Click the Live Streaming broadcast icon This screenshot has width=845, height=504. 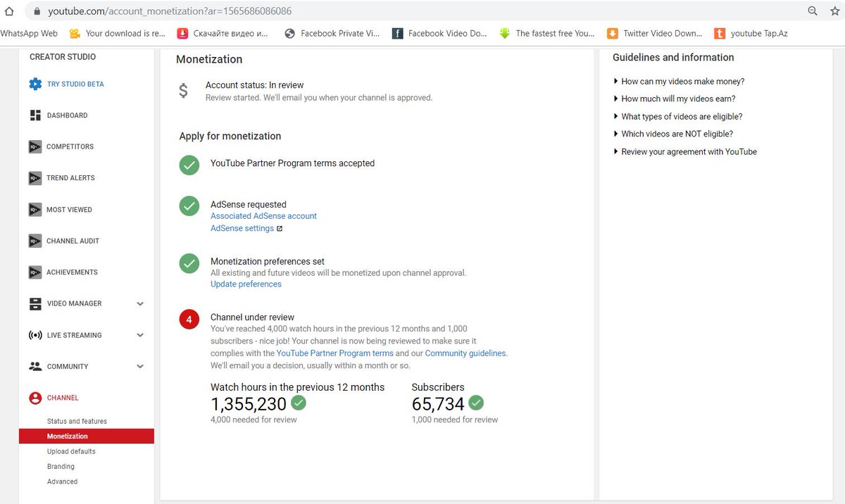pyautogui.click(x=35, y=335)
